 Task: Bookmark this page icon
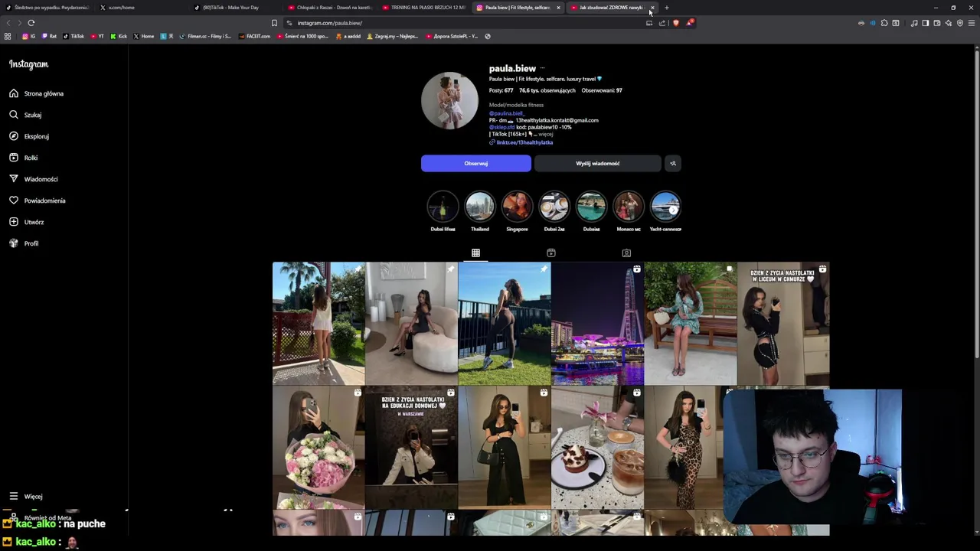tap(274, 23)
